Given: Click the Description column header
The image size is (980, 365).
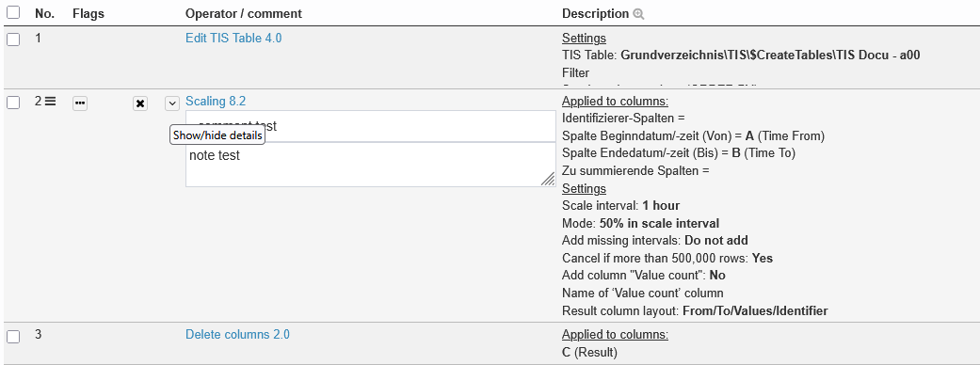Looking at the screenshot, I should pyautogui.click(x=596, y=13).
